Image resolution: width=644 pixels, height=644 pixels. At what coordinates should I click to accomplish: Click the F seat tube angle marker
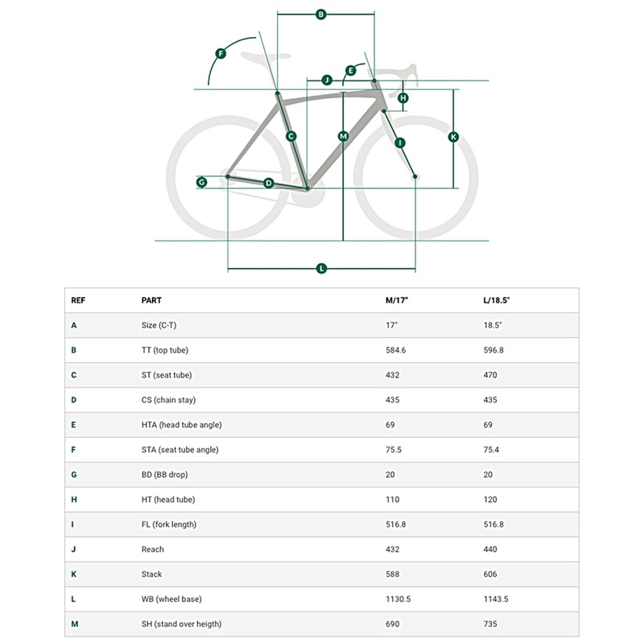[x=221, y=53]
